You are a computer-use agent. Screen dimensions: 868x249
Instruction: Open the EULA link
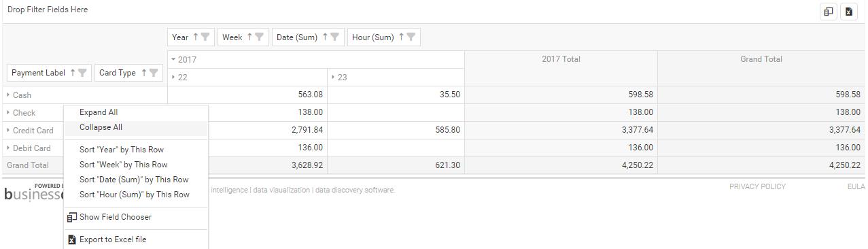click(x=856, y=186)
